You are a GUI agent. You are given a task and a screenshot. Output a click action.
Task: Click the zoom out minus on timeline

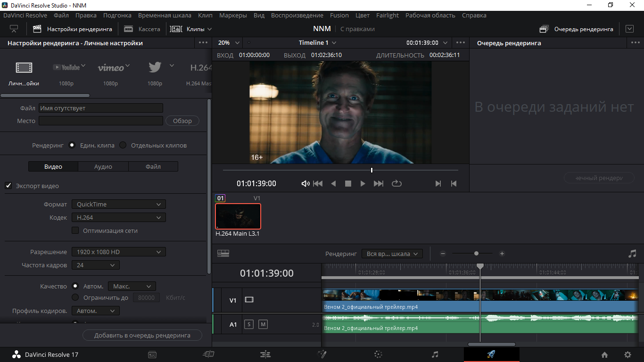(x=443, y=254)
